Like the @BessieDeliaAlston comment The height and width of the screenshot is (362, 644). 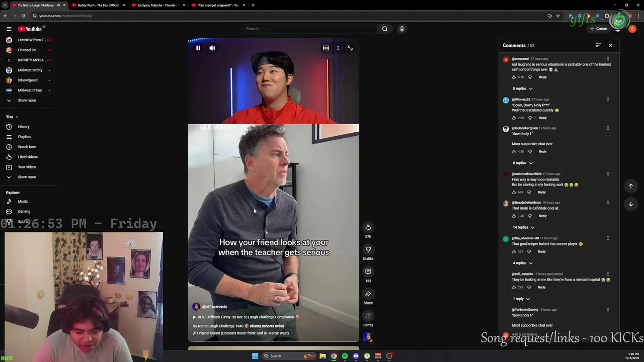(x=514, y=216)
